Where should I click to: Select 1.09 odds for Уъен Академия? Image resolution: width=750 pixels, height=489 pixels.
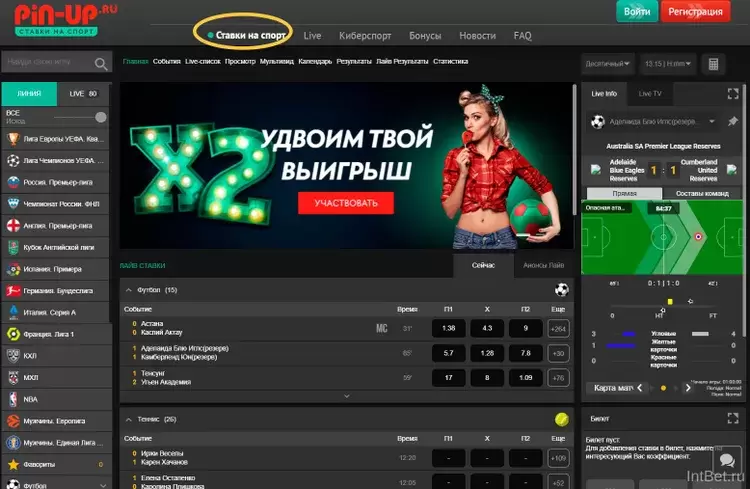click(x=525, y=378)
